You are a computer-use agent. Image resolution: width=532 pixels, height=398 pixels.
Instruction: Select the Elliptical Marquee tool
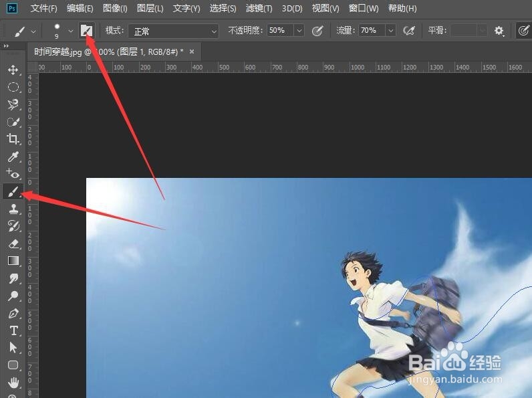tap(13, 87)
